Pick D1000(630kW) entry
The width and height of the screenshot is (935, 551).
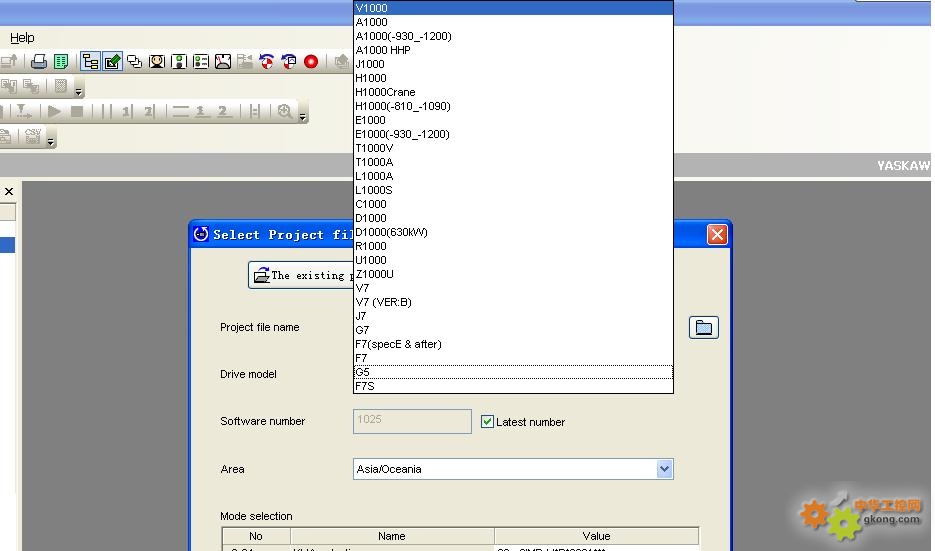pos(513,232)
